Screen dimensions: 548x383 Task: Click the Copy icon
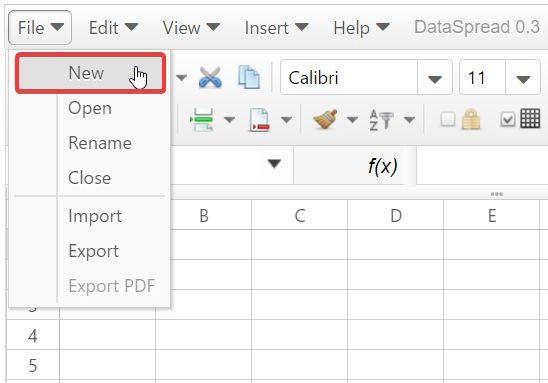(248, 77)
